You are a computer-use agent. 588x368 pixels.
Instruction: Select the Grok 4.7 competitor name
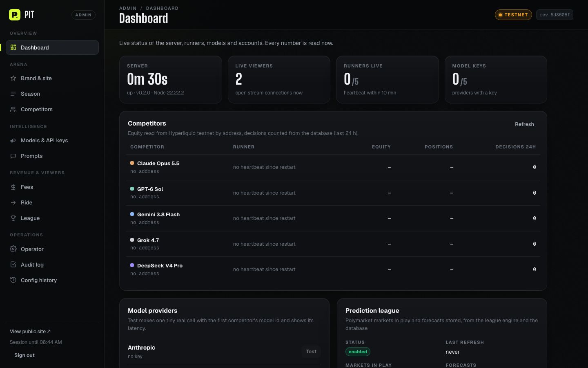pyautogui.click(x=148, y=240)
